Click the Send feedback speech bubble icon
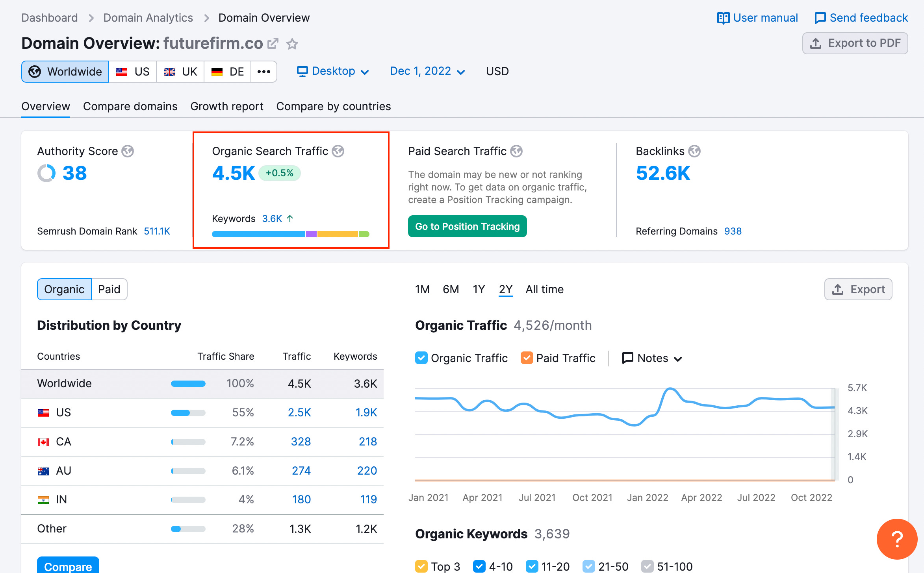The width and height of the screenshot is (924, 573). pyautogui.click(x=820, y=18)
